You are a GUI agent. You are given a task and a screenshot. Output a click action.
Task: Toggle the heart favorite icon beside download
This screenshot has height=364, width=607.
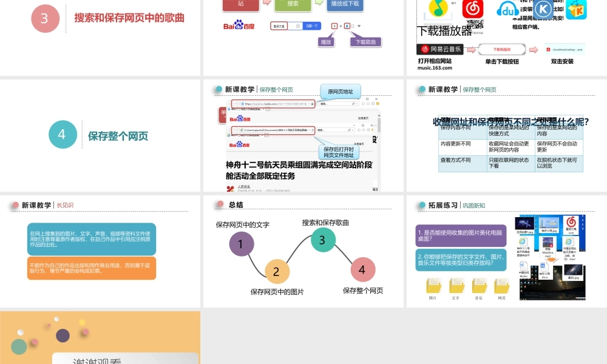360,26
